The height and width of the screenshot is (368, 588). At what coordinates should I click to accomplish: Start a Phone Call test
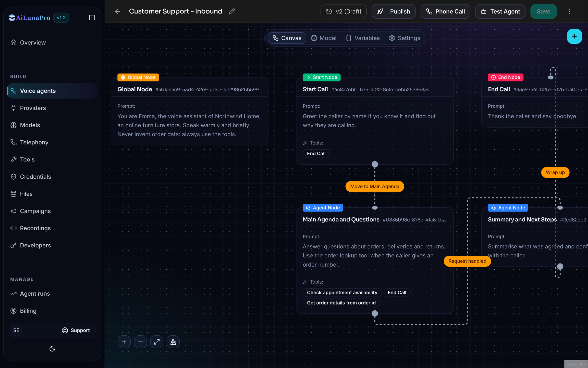click(445, 12)
